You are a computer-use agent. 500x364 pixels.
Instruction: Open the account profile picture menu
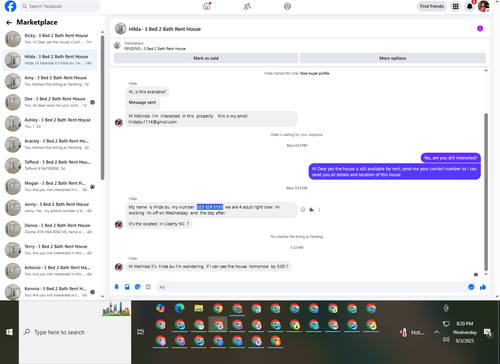483,6
